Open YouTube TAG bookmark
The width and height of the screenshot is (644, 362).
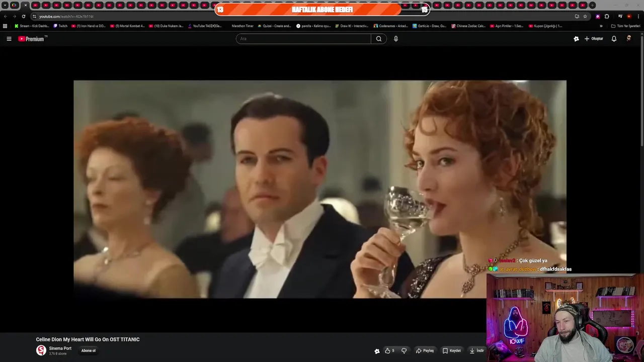pos(205,26)
